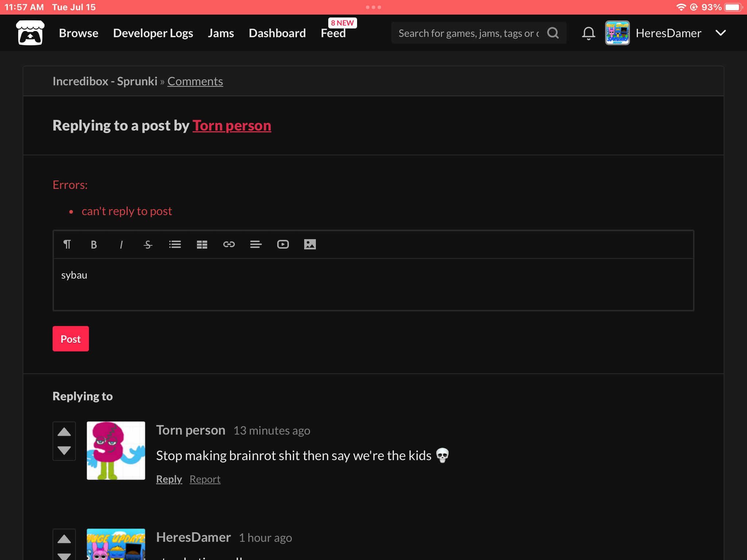747x560 pixels.
Task: Open Torn person name in comment
Action: (191, 430)
